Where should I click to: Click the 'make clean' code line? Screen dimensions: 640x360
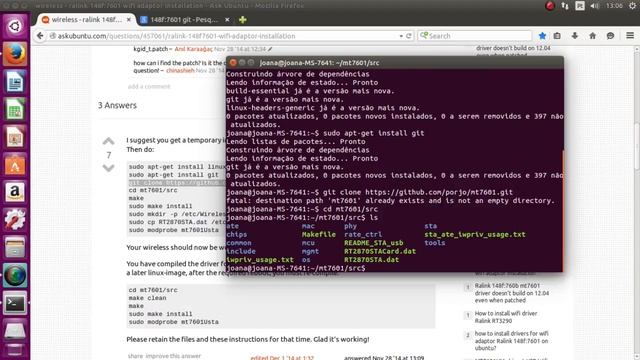pos(147,298)
